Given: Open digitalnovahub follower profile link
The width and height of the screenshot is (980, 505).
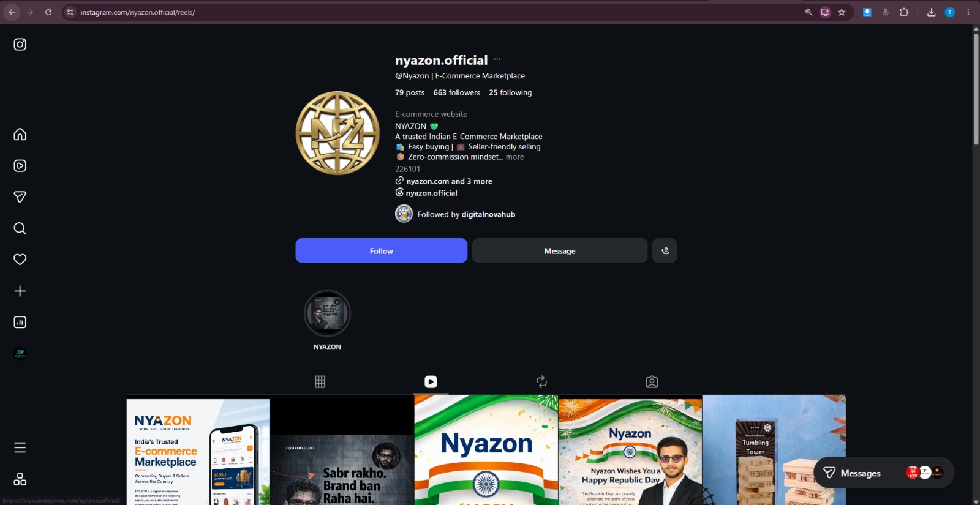Looking at the screenshot, I should pyautogui.click(x=488, y=215).
